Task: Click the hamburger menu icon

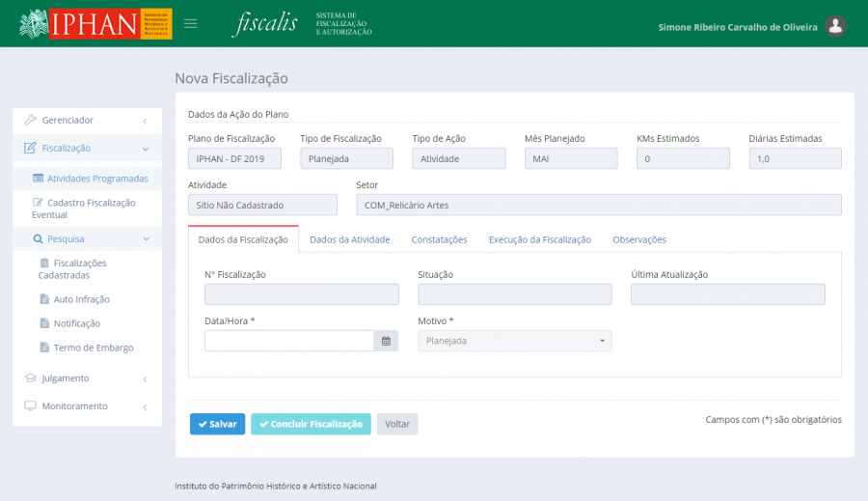Action: (191, 24)
